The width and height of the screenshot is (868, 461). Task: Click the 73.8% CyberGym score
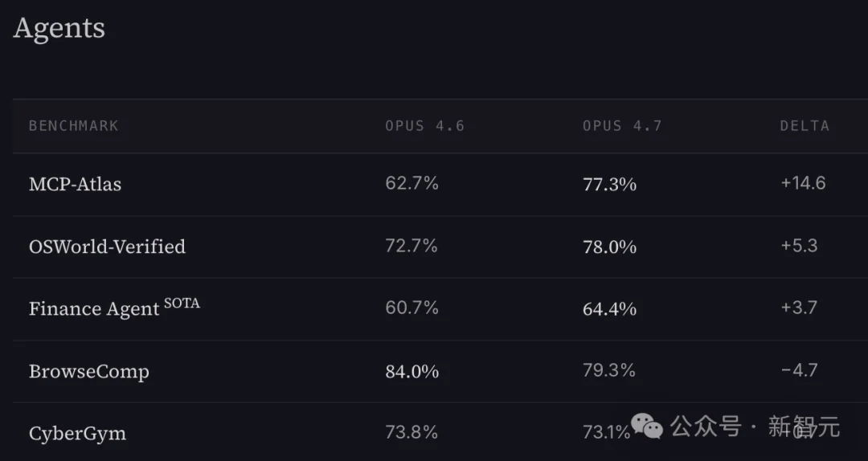(x=411, y=433)
